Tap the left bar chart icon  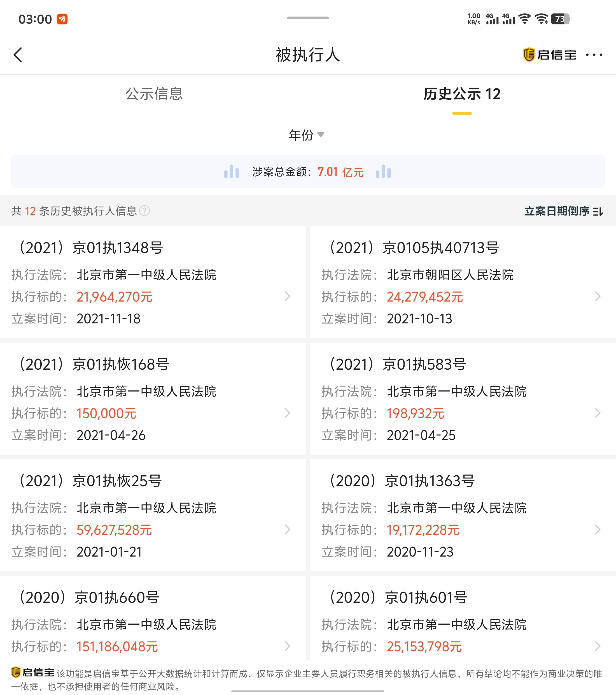231,172
